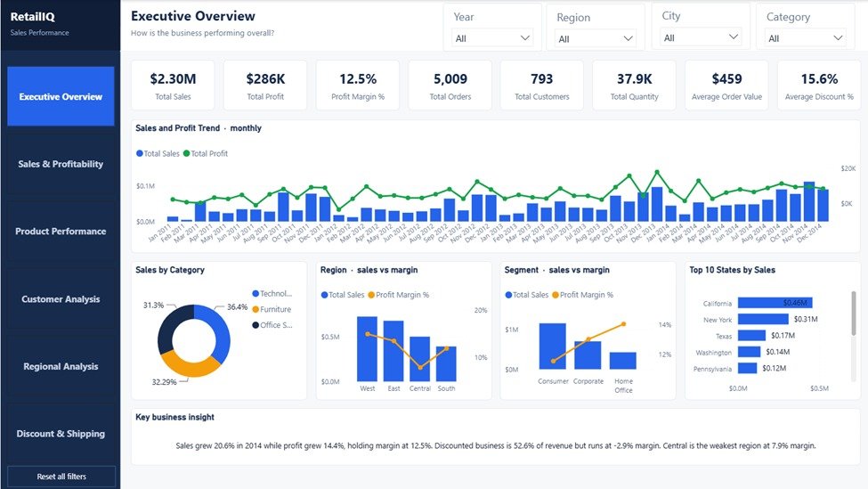Click the Pennsylvania sales bar
This screenshot has height=489, width=868.
coord(747,368)
